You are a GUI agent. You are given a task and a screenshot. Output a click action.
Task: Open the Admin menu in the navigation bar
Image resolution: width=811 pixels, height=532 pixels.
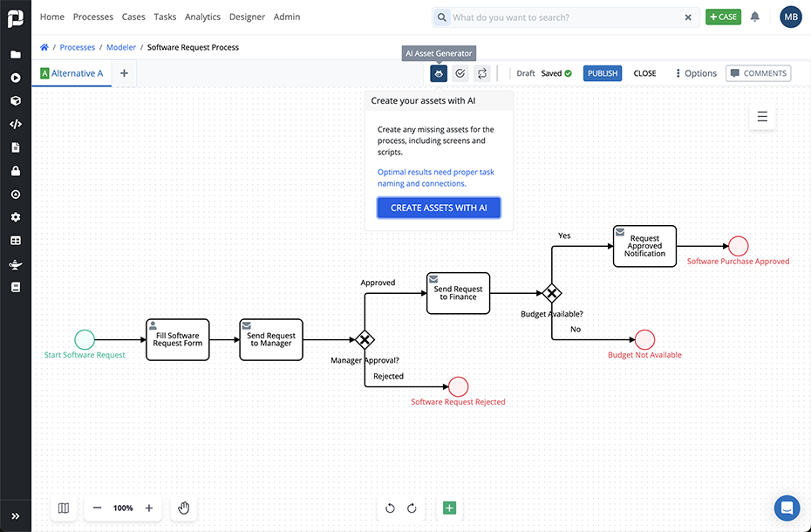click(x=286, y=17)
